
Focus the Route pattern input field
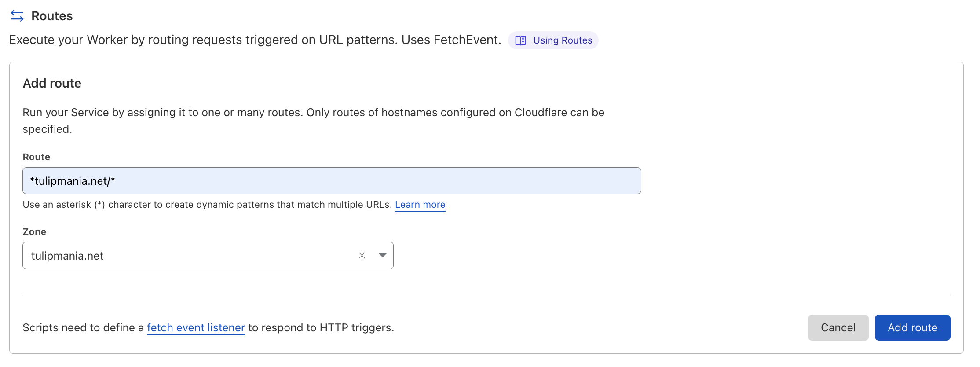click(x=331, y=181)
